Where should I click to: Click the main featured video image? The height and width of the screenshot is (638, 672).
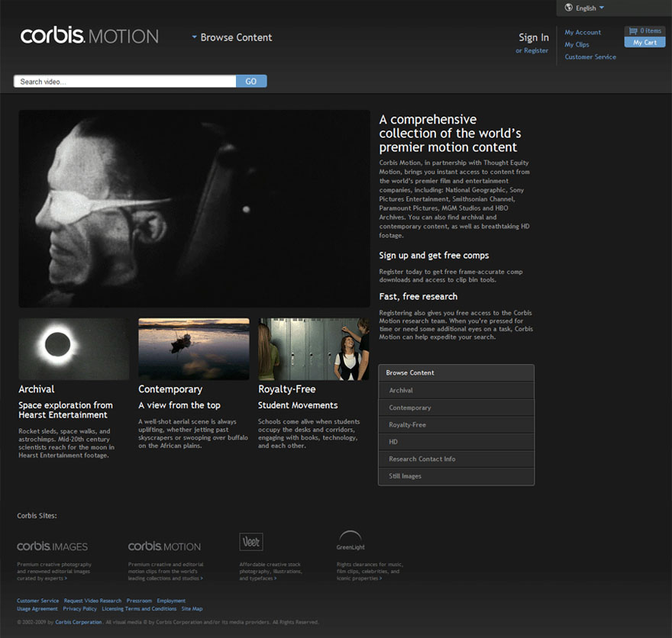point(194,208)
